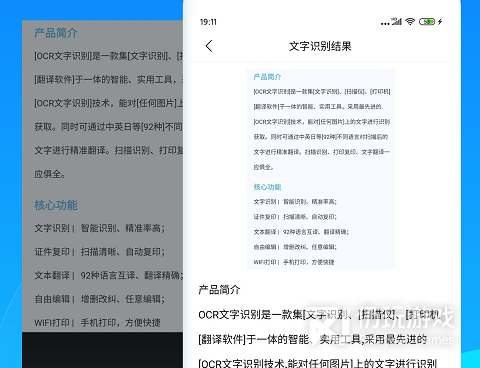This screenshot has width=480, height=368.
Task: Tap the cellular signal strength icon
Action: point(396,22)
